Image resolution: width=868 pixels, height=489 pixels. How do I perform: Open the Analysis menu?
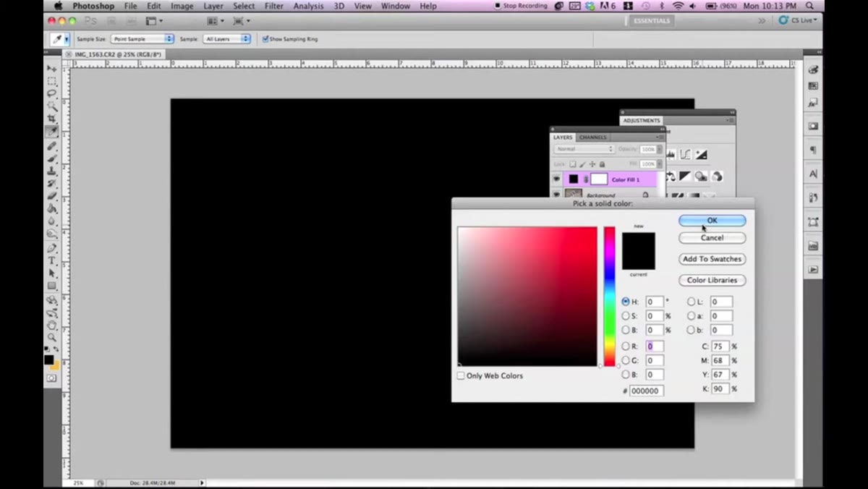(309, 6)
